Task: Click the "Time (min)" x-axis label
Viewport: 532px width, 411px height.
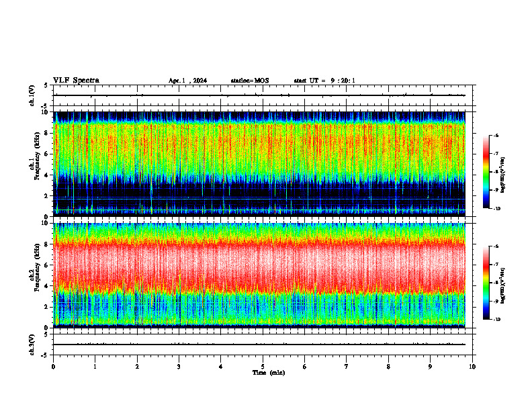Action: pyautogui.click(x=269, y=373)
